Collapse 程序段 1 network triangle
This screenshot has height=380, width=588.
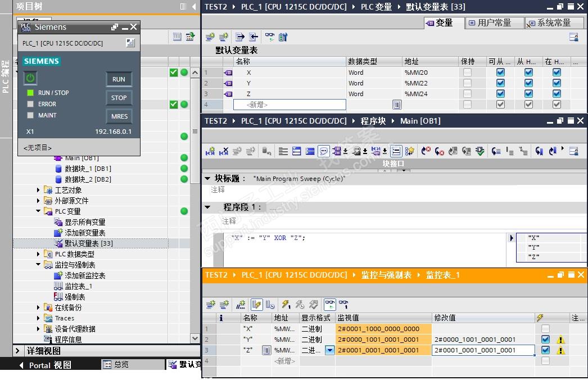pos(207,207)
